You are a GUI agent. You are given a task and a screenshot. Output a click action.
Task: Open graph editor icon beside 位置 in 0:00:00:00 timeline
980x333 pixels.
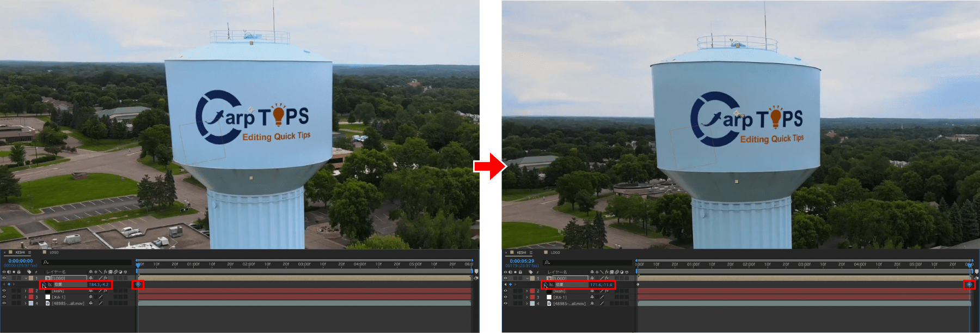coord(50,284)
